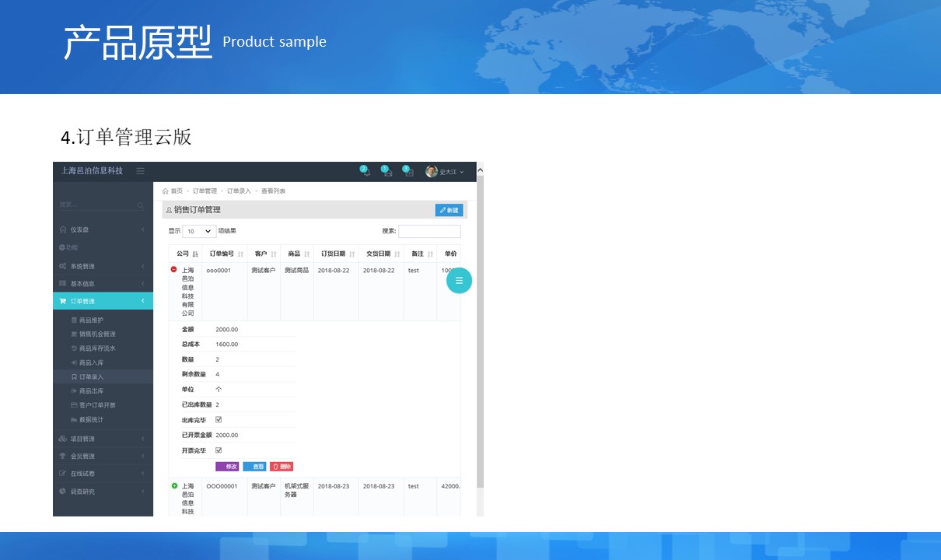Sort by 交货日期 column sort icon

coord(397,254)
